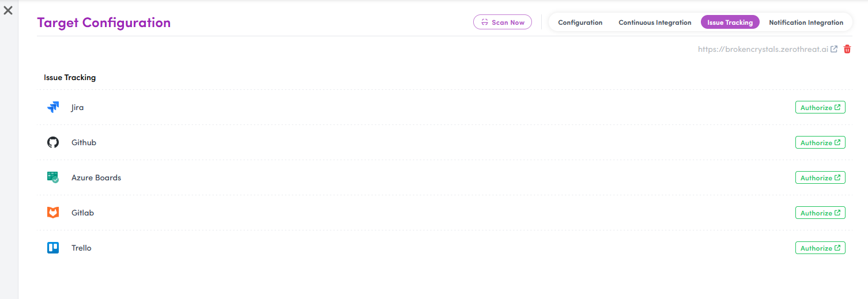Click the Trello board icon

pos(53,248)
